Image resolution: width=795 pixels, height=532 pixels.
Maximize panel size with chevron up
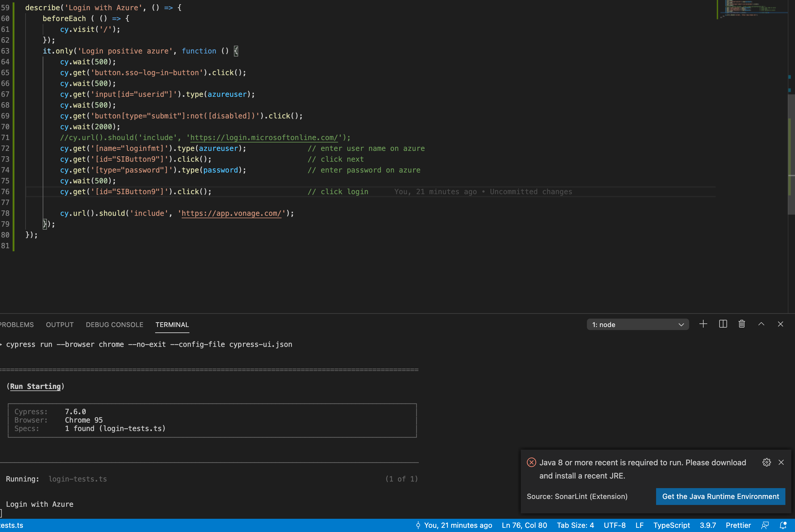coord(761,324)
